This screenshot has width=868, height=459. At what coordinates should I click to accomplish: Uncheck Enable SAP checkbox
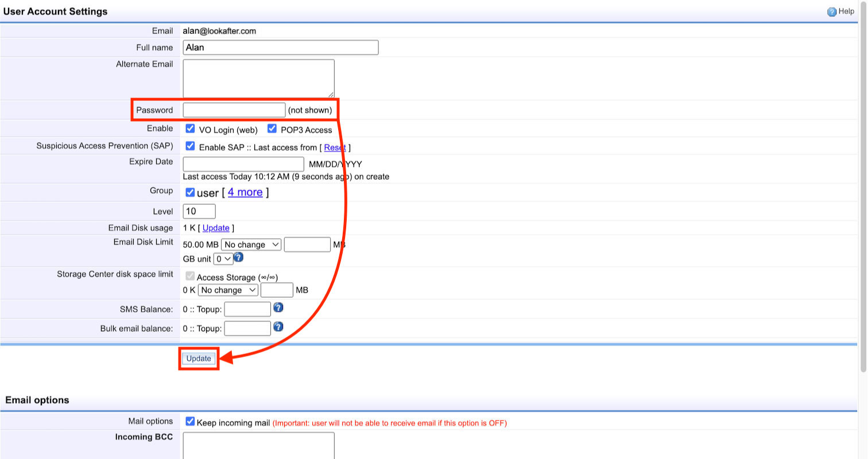[x=190, y=146]
